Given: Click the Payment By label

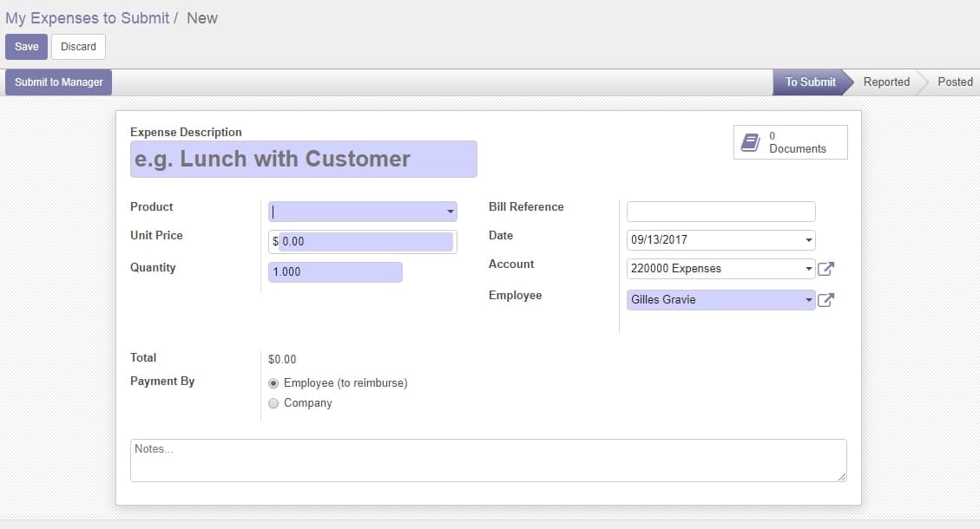Looking at the screenshot, I should tap(162, 381).
